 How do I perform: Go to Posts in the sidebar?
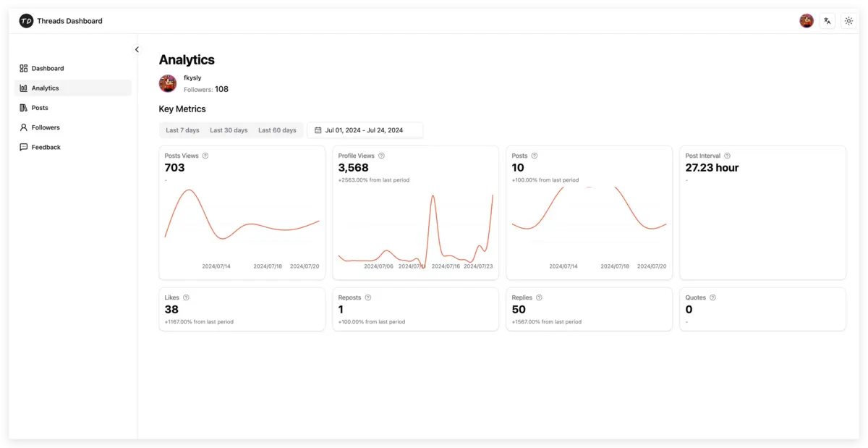73,108
